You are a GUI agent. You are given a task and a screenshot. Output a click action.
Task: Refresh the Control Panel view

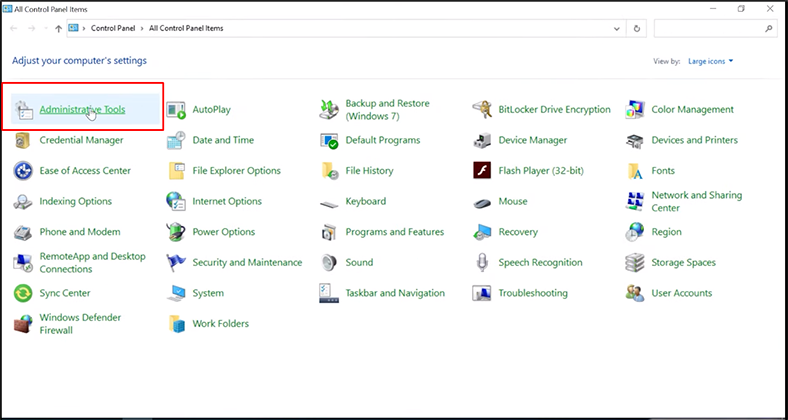[x=637, y=29]
